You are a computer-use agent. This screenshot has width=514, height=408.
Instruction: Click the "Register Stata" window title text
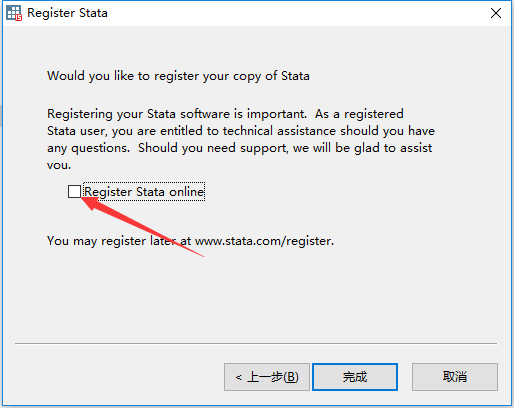67,13
